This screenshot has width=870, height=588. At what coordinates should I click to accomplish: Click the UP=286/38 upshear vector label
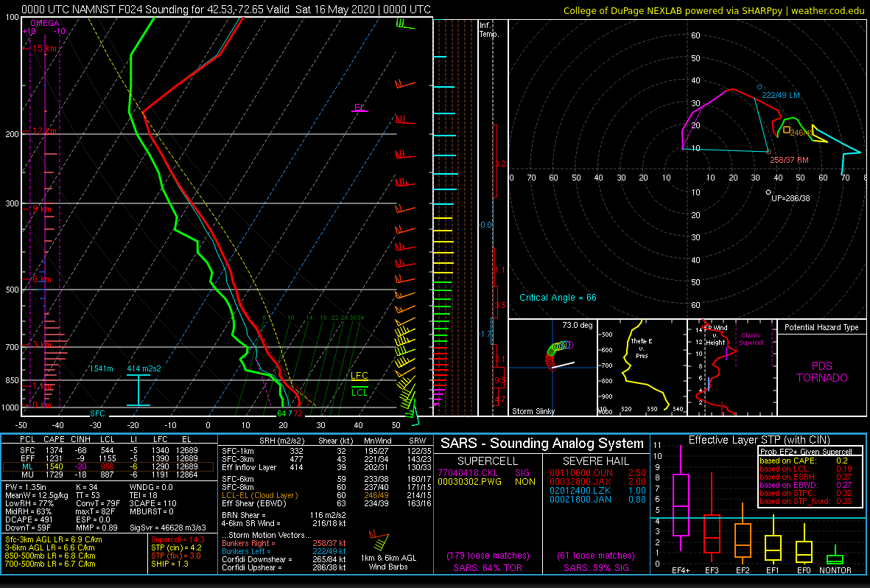[790, 198]
